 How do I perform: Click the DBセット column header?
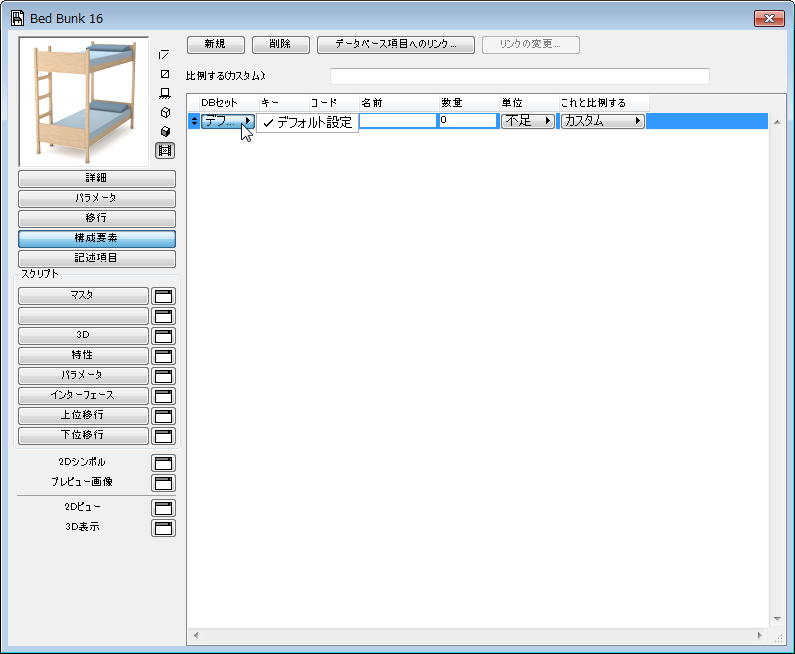[x=229, y=103]
